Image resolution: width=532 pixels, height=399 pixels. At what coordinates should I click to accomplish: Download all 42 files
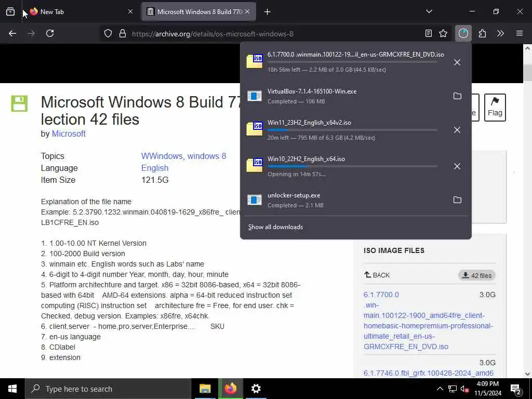coord(477,275)
